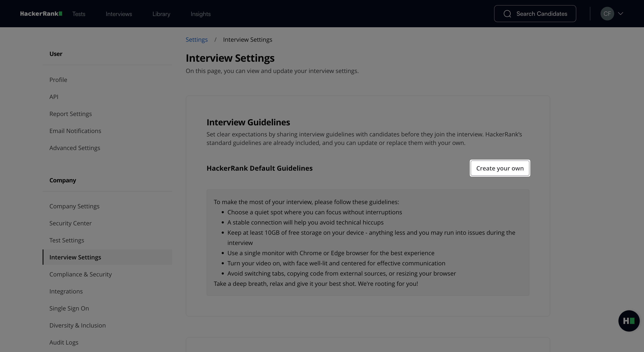
Task: Click the search magnifier icon
Action: [x=507, y=14]
